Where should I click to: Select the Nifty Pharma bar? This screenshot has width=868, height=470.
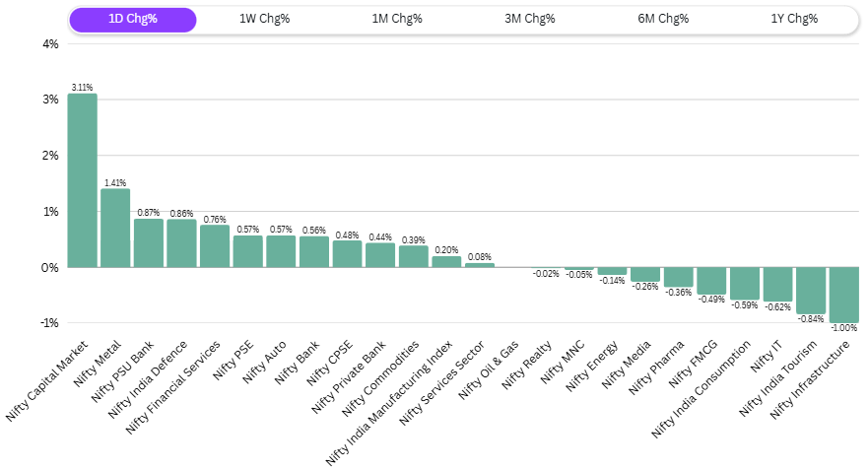678,277
